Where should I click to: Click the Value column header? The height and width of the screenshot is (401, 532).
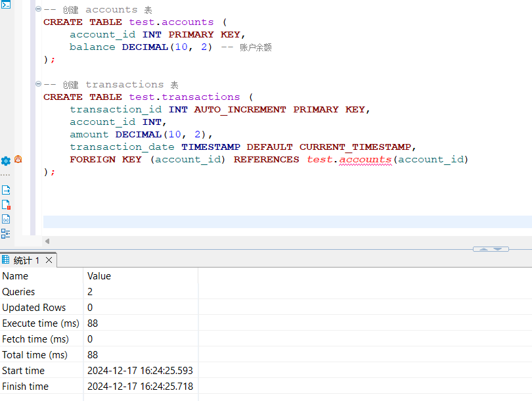point(99,276)
